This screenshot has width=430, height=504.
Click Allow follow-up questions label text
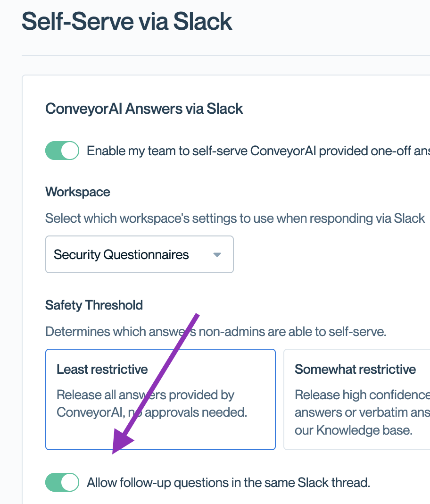[x=228, y=482]
